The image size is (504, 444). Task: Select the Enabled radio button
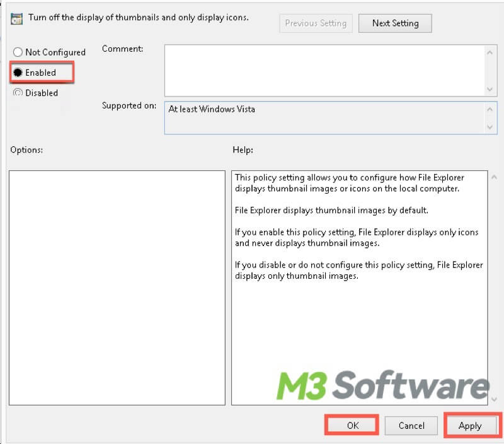coord(18,73)
